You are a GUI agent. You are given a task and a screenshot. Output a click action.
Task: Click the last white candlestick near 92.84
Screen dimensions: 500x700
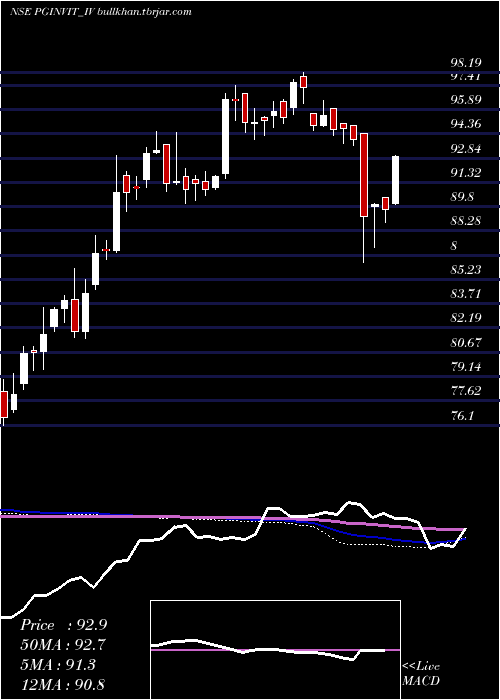(395, 180)
